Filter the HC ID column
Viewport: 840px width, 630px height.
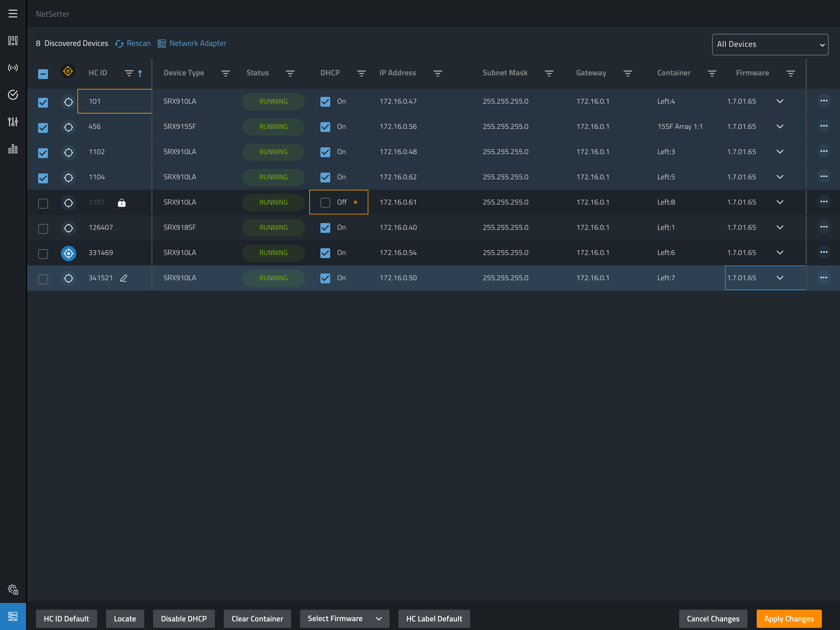[x=129, y=73]
